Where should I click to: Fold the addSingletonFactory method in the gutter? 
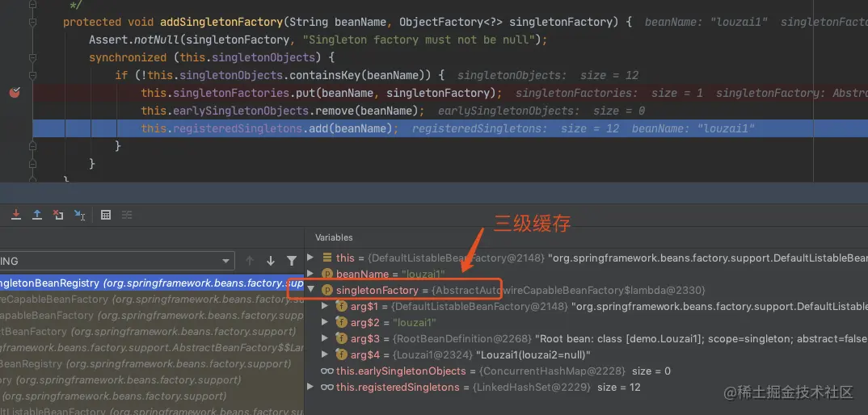click(32, 22)
